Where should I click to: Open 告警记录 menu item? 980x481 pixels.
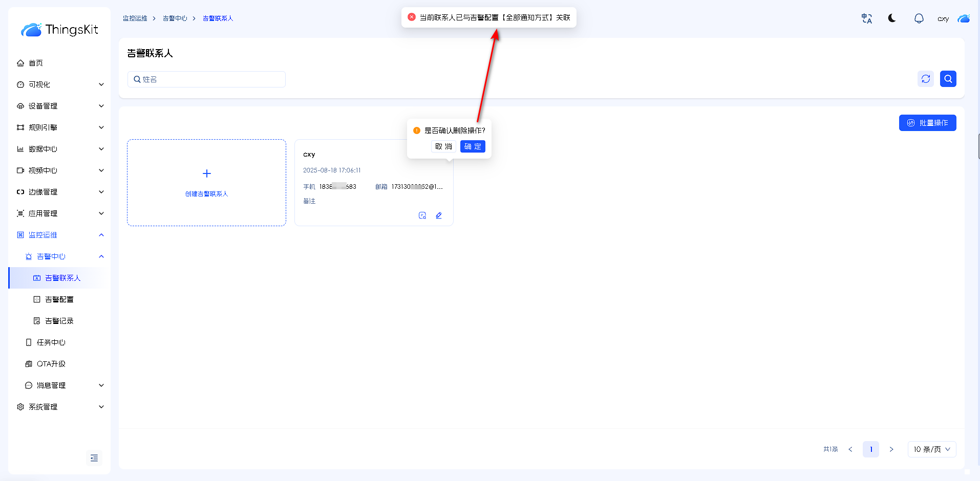point(59,321)
